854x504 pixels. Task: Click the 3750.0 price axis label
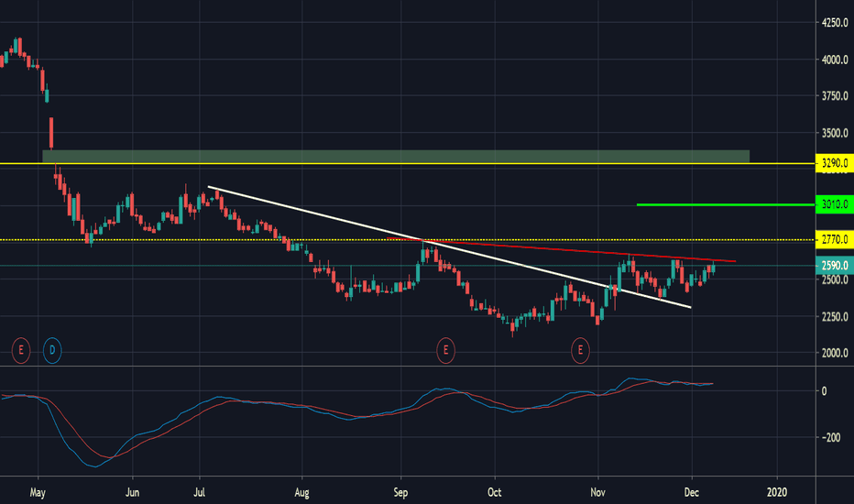click(835, 96)
